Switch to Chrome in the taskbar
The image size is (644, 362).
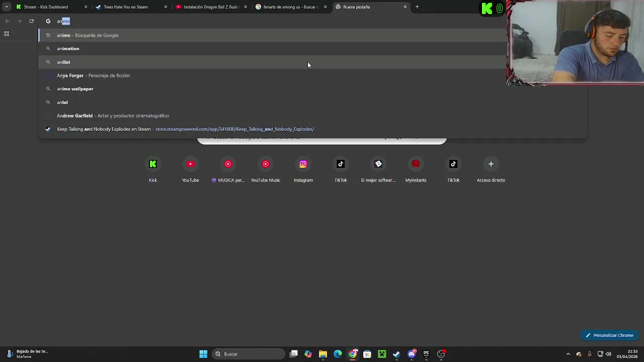pos(353,354)
